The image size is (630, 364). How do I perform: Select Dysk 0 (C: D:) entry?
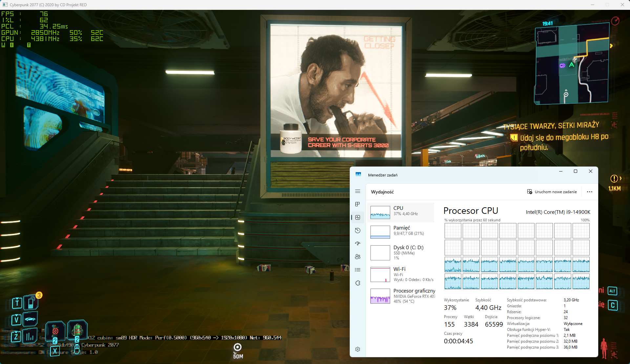click(x=401, y=253)
